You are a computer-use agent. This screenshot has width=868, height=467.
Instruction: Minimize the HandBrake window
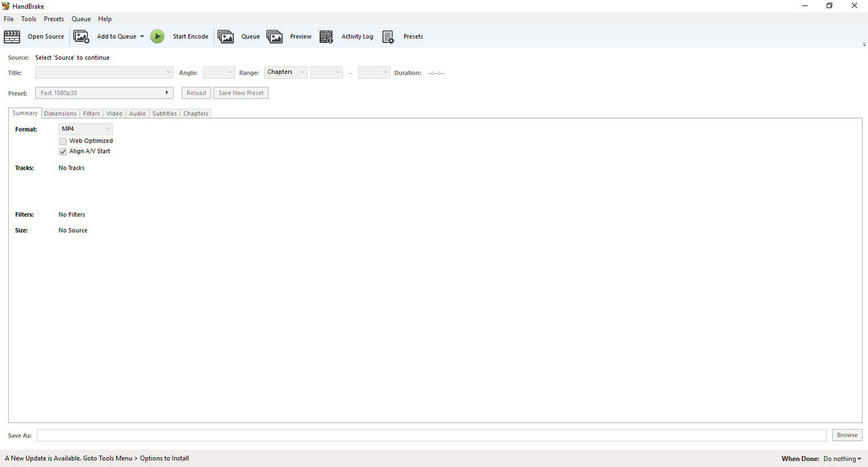(805, 5)
